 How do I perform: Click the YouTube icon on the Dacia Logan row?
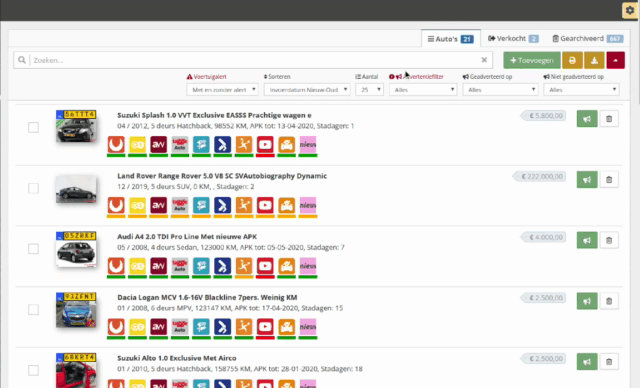(265, 327)
